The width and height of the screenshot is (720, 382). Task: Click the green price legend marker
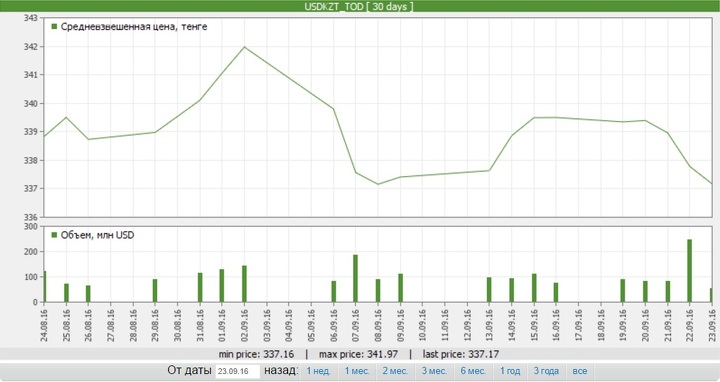click(55, 27)
